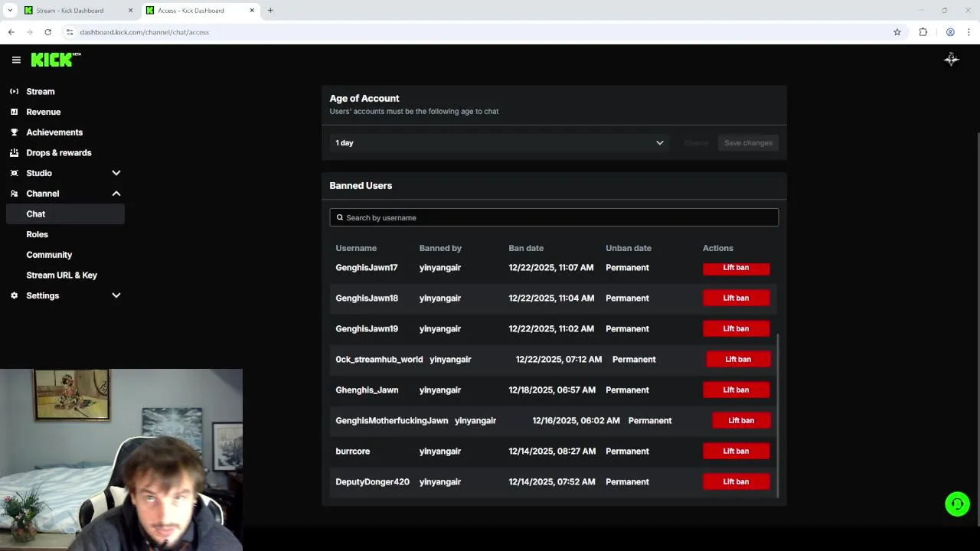Screen dimensions: 980x551
Task: Click the Unban date column header
Action: (x=629, y=248)
